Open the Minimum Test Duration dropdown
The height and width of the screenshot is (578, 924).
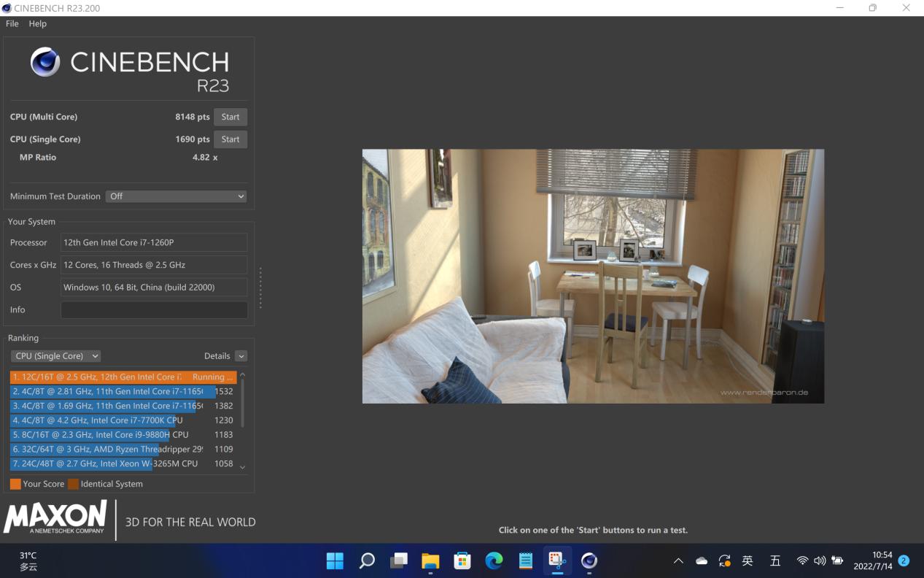176,196
